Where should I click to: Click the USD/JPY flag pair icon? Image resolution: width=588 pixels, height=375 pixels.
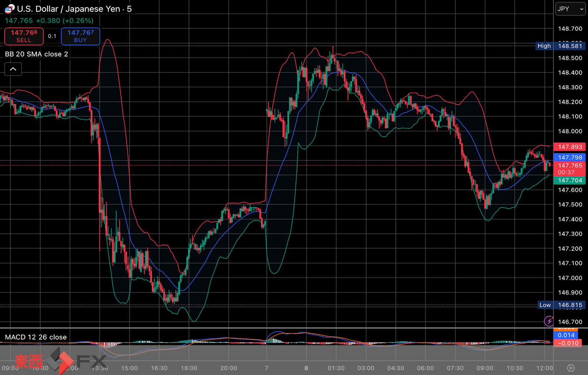coord(9,8)
